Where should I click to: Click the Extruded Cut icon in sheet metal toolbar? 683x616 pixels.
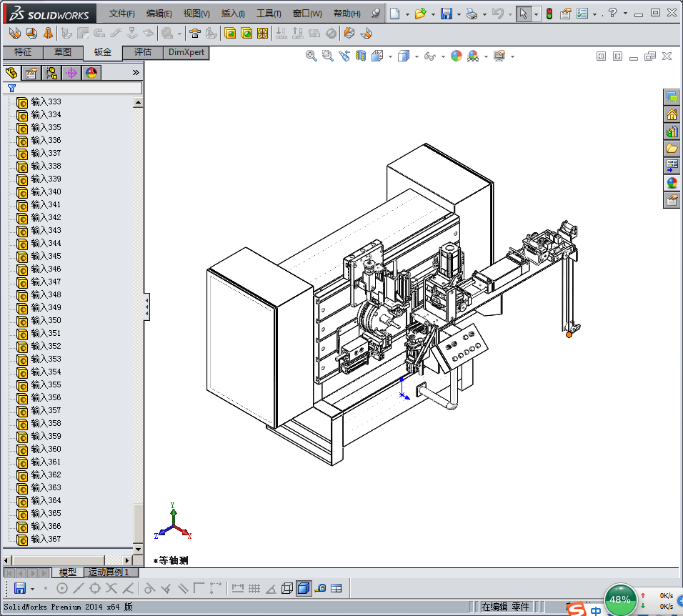click(230, 33)
